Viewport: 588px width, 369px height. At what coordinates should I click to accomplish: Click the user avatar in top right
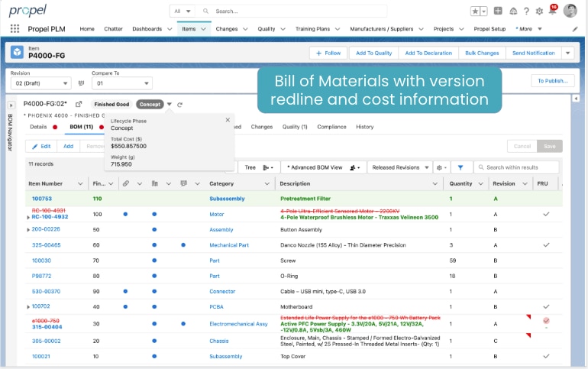pos(570,11)
